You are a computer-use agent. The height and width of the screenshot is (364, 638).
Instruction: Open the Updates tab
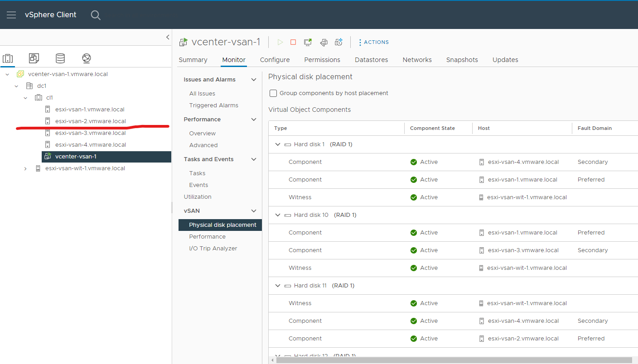[505, 60]
